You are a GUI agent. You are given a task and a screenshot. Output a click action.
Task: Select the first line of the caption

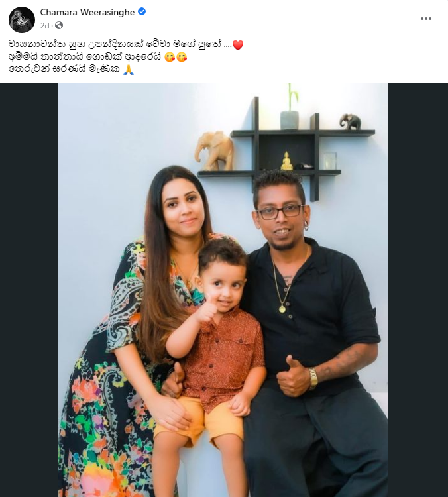(x=126, y=45)
